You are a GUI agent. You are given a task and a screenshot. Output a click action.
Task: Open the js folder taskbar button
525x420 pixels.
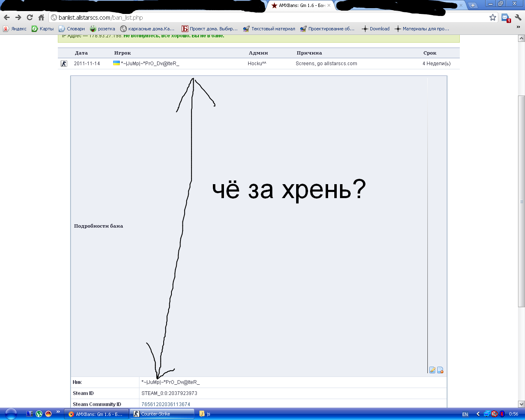pyautogui.click(x=205, y=414)
